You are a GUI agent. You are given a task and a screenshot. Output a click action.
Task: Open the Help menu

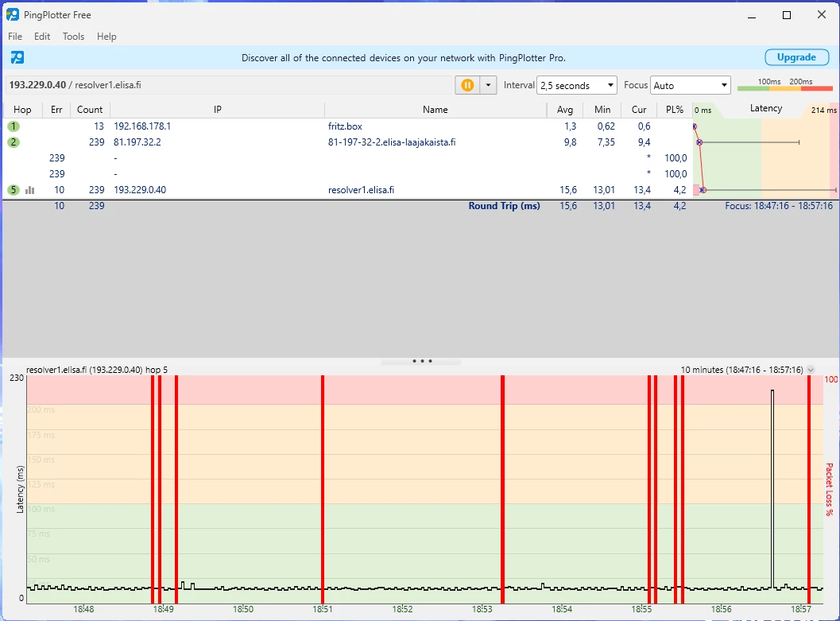click(x=106, y=37)
